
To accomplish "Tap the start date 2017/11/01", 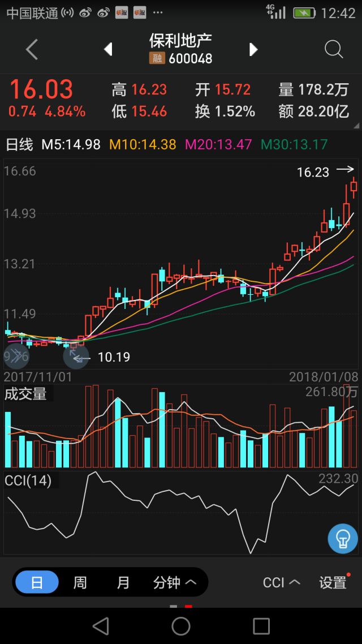I will tap(38, 377).
